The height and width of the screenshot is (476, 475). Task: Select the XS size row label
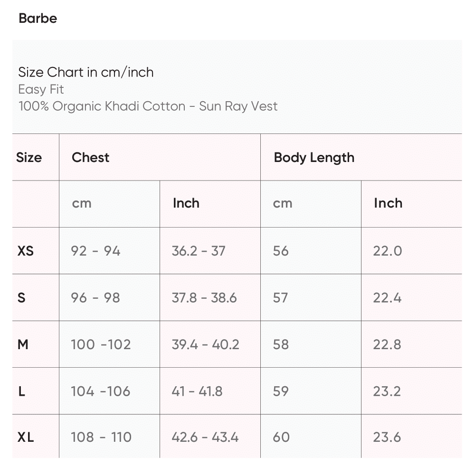coord(26,251)
